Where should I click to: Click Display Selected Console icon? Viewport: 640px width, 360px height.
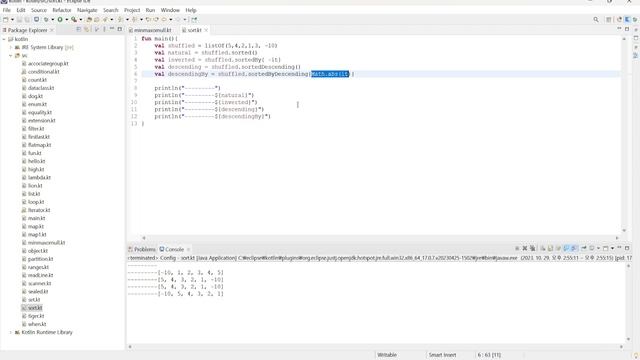click(x=591, y=248)
